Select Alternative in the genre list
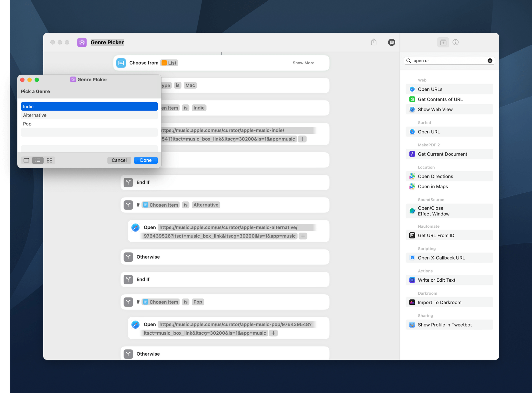 [89, 115]
